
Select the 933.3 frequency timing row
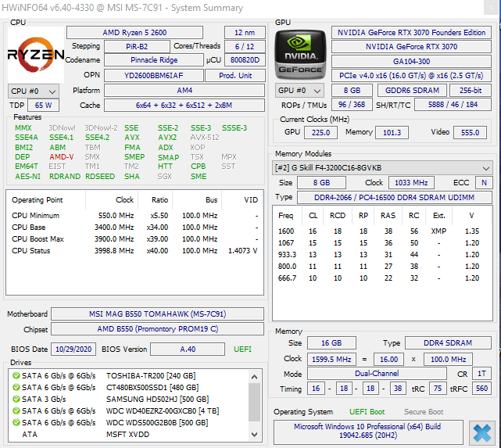(382, 255)
